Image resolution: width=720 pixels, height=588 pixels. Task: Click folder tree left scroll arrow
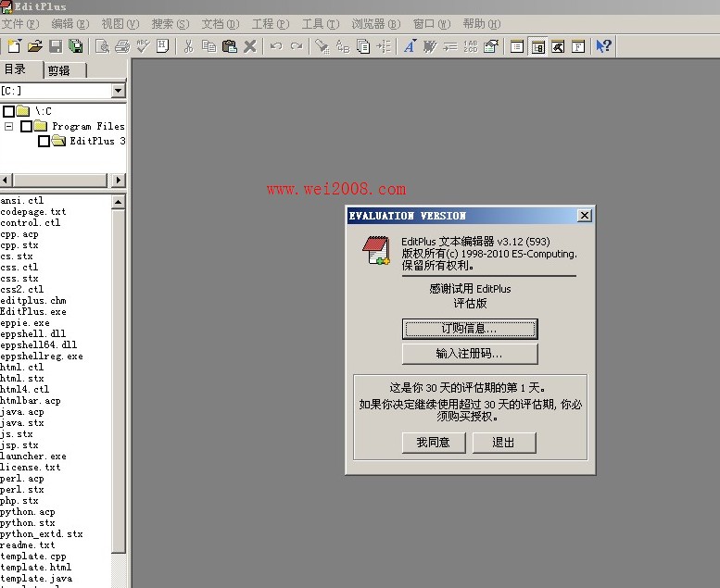[x=6, y=180]
